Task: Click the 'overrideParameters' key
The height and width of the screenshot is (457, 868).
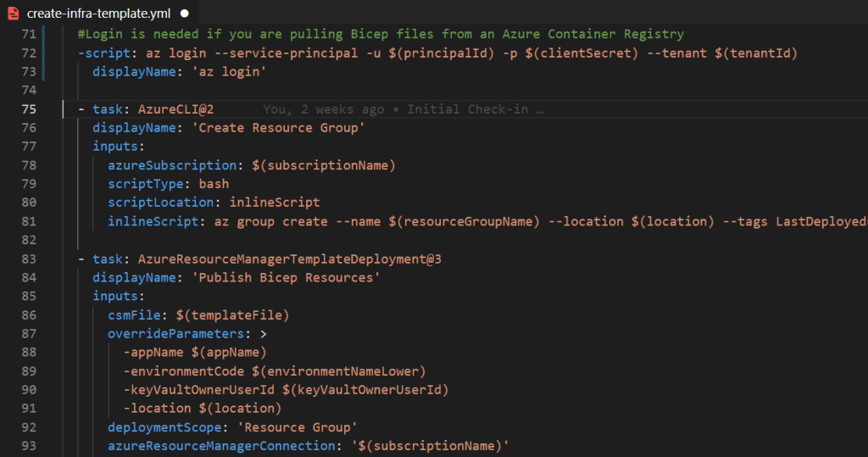Action: point(175,333)
